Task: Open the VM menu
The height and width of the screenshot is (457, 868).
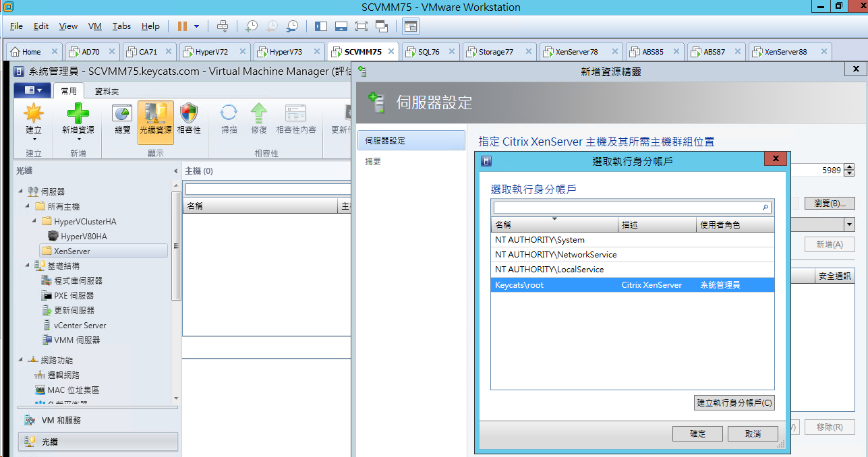Action: click(x=95, y=26)
